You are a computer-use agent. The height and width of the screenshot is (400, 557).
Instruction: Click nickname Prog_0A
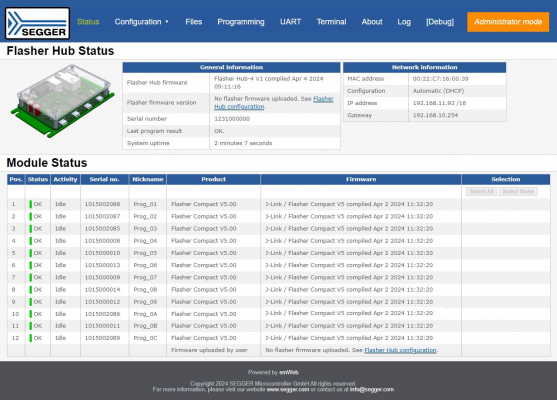pos(145,314)
